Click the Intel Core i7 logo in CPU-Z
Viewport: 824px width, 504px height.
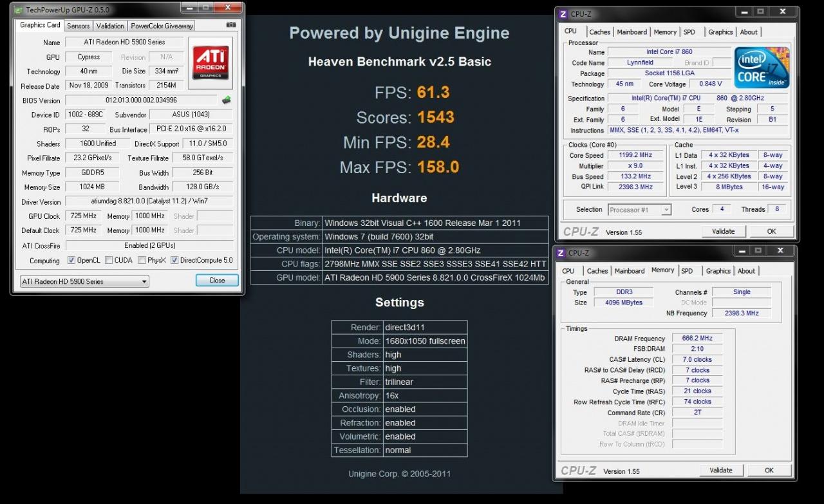point(762,68)
